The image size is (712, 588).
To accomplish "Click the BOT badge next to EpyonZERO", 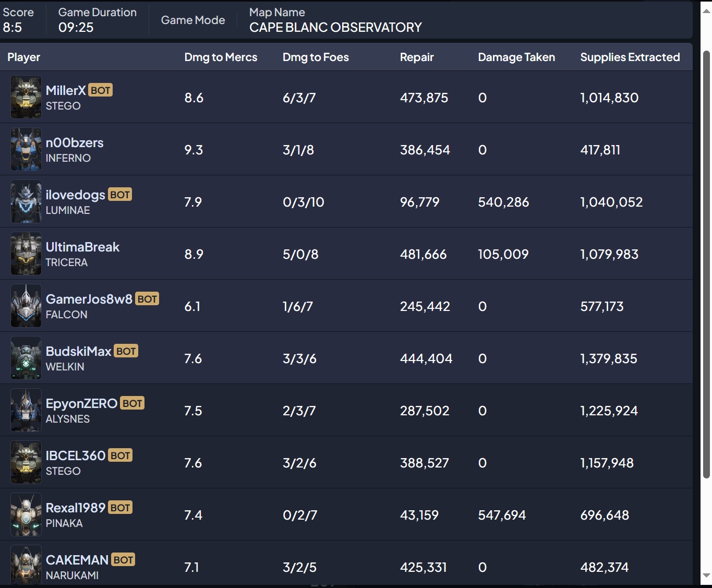I will click(132, 403).
